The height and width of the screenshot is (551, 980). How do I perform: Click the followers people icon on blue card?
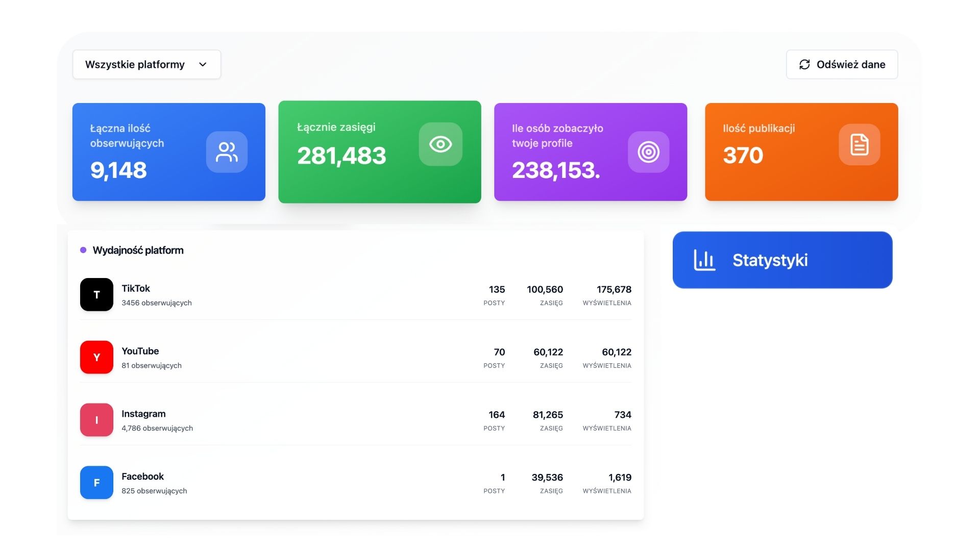pos(227,152)
